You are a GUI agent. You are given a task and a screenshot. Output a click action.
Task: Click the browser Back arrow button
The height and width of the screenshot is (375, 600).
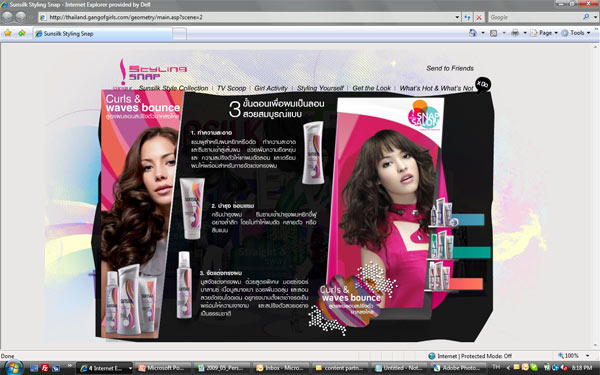[x=8, y=16]
